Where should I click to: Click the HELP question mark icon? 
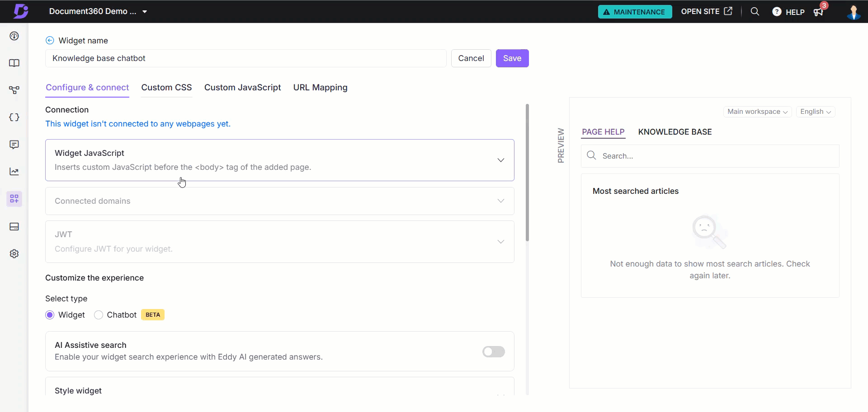click(x=777, y=12)
